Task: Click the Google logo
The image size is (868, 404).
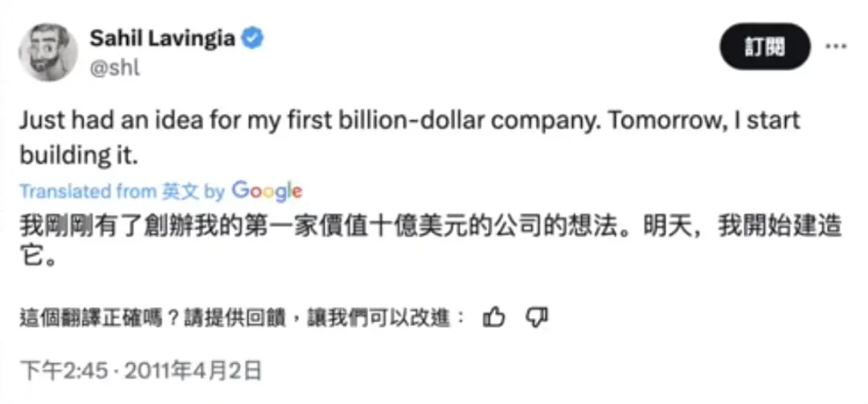Action: [267, 191]
